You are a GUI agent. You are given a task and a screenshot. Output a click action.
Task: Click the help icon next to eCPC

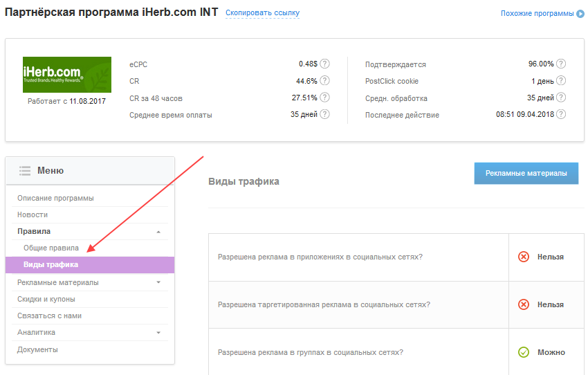click(x=324, y=64)
